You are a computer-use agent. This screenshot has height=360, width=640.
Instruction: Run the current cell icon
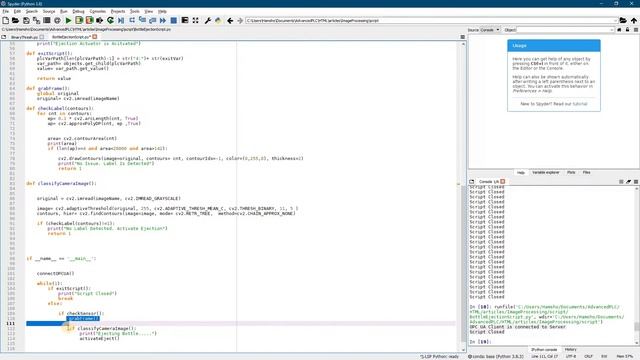(x=79, y=20)
